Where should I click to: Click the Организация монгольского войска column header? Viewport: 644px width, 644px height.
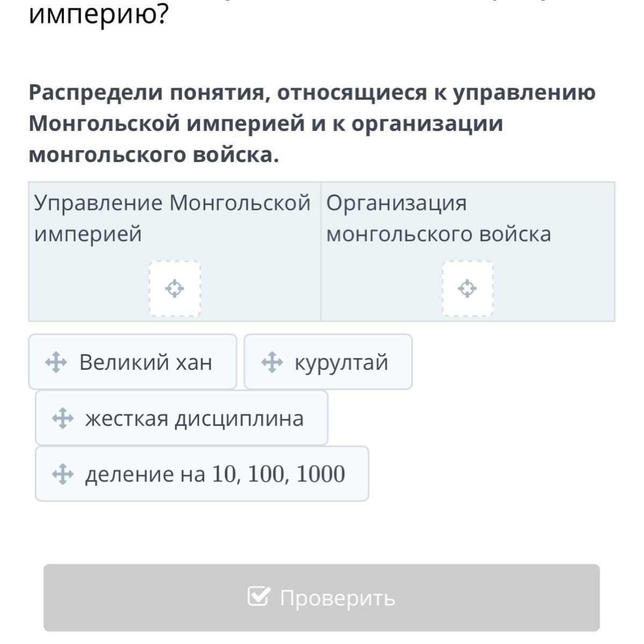438,218
